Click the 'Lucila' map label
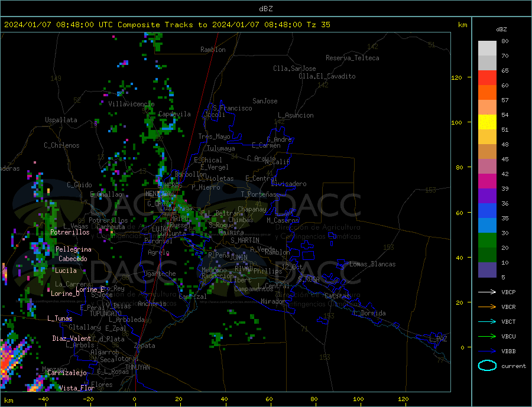The width and height of the screenshot is (532, 407). (x=66, y=271)
